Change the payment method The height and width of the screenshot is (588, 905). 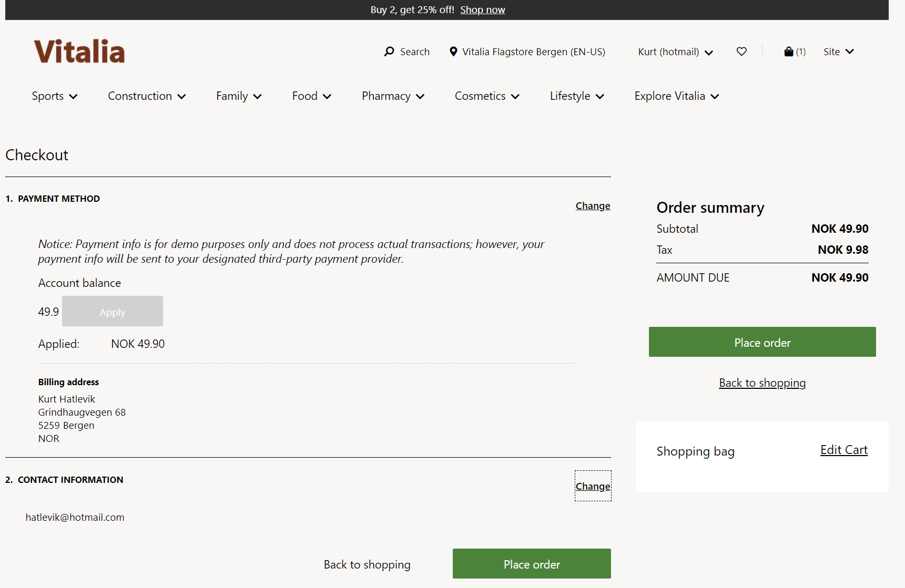(593, 206)
